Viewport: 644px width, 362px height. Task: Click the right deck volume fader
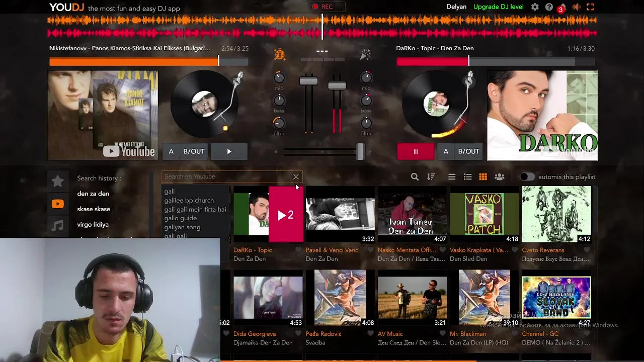(x=337, y=85)
